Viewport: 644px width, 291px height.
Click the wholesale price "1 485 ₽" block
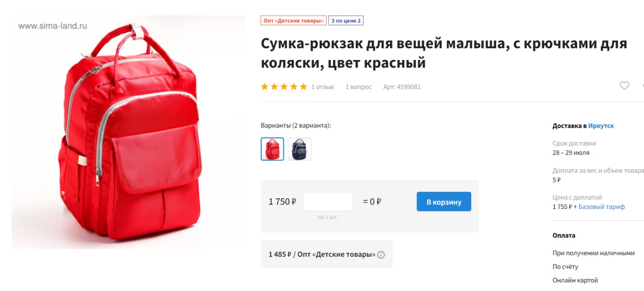[327, 254]
